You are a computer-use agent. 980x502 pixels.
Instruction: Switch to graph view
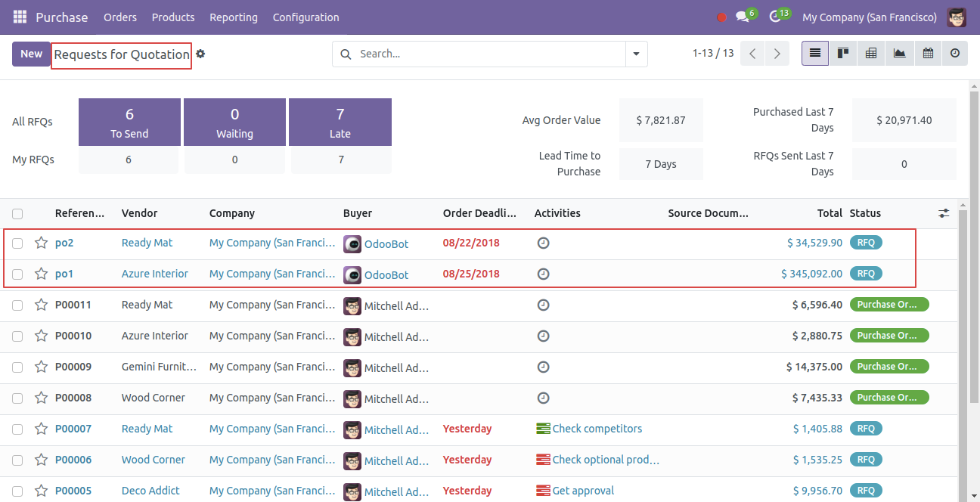[899, 54]
